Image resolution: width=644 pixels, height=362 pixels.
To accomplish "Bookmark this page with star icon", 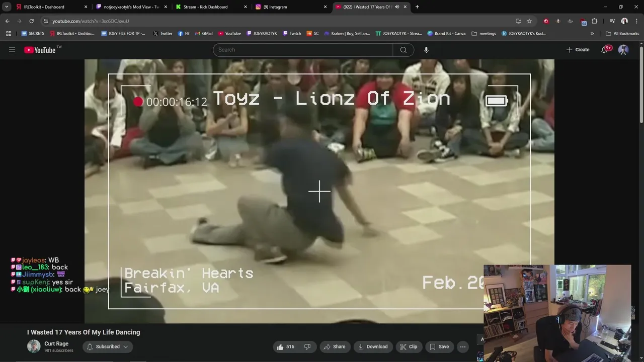I will pos(529,21).
